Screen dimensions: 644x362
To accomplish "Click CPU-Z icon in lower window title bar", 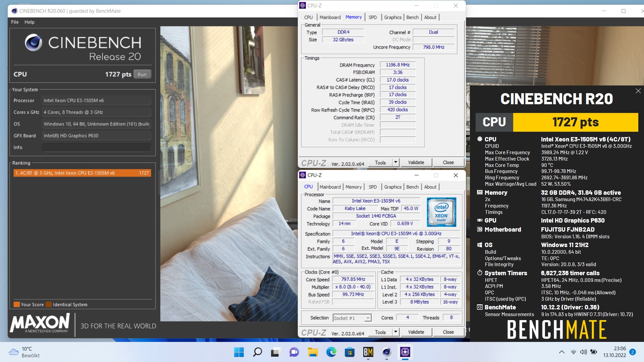I will (x=303, y=175).
